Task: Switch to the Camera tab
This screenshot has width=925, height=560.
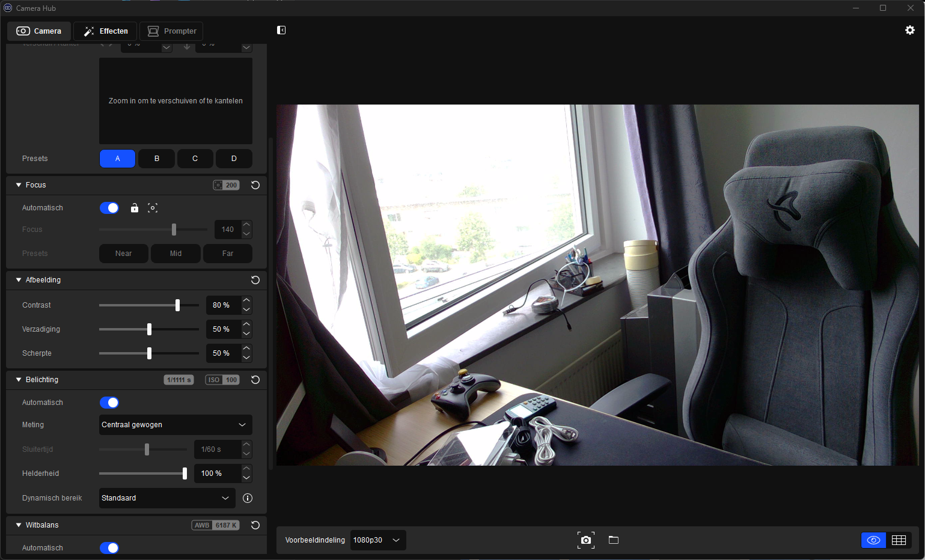Action: point(39,31)
